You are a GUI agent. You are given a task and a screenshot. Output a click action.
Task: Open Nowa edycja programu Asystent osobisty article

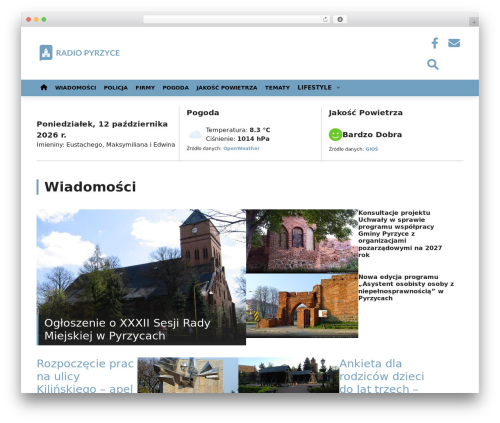coord(406,287)
